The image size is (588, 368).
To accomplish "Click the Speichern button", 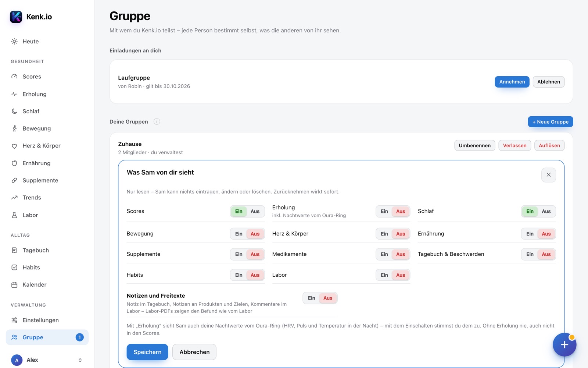I will [147, 352].
